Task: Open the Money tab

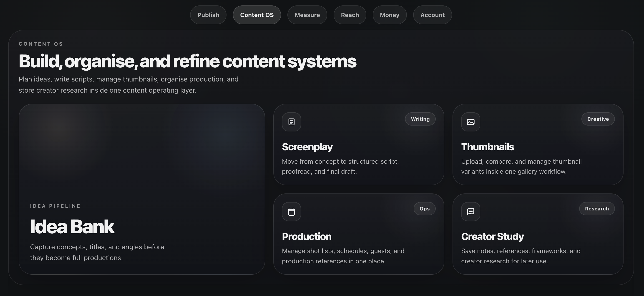Action: pyautogui.click(x=390, y=15)
